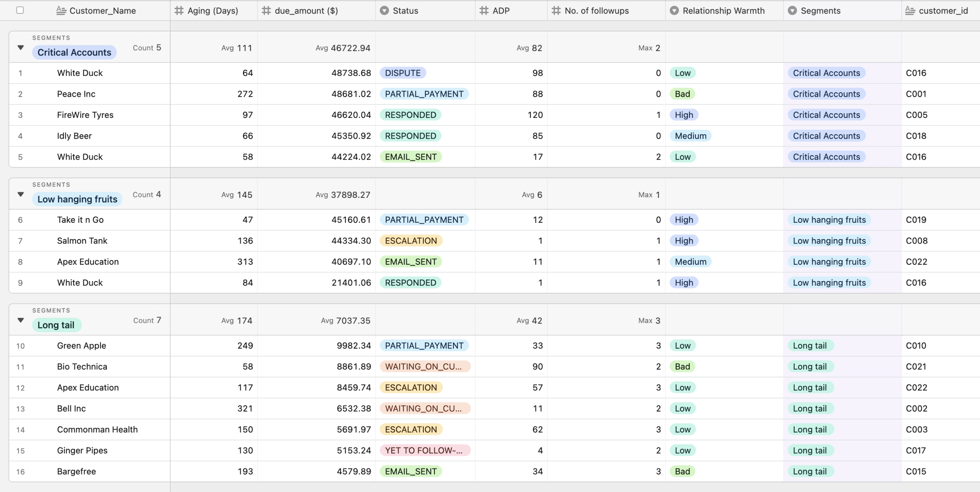Click the number icon beside No. of followups

[x=556, y=11]
